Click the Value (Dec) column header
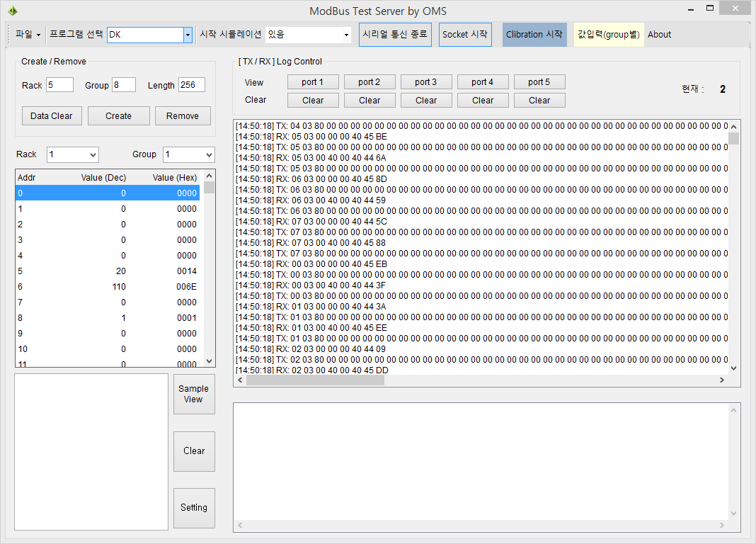 click(x=103, y=178)
